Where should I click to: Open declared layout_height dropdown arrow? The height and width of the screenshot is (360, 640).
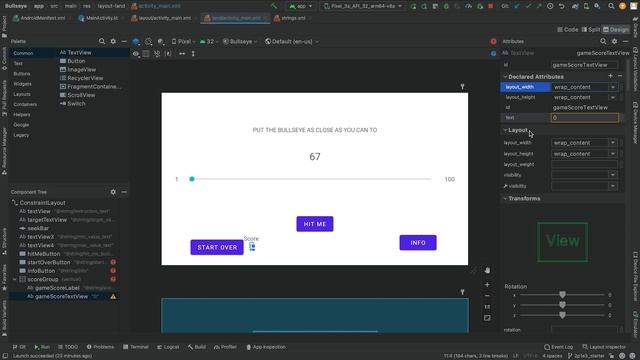click(x=613, y=98)
